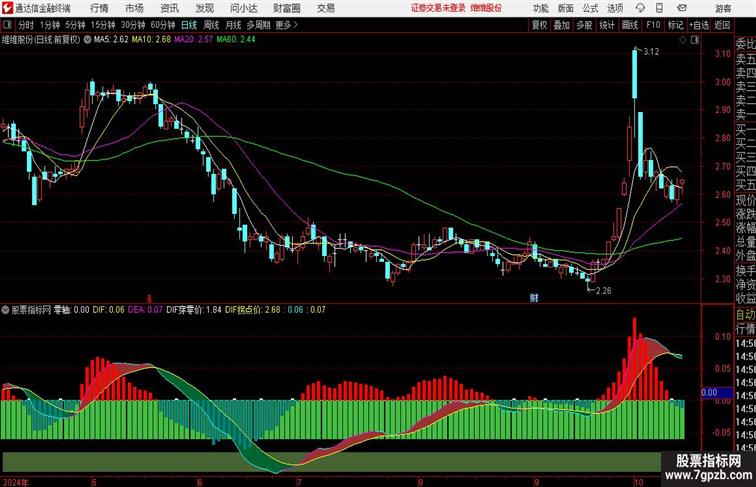Screen dimensions: 756x487
Task: Open the F10 company info button
Action: click(x=653, y=25)
